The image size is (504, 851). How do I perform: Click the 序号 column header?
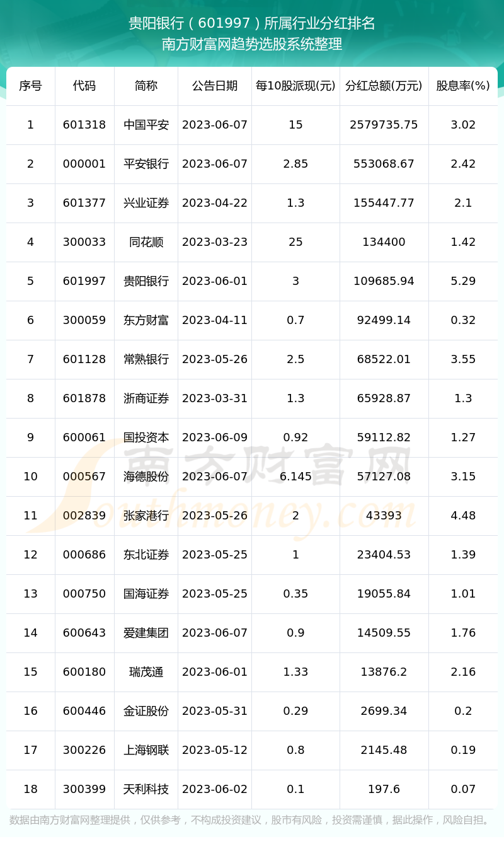click(30, 86)
